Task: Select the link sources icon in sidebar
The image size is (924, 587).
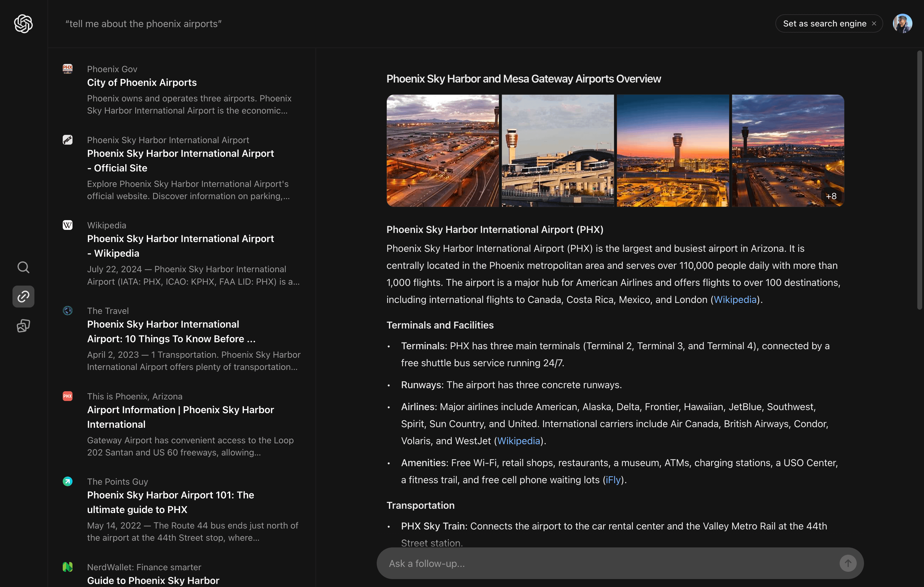Action: (23, 297)
